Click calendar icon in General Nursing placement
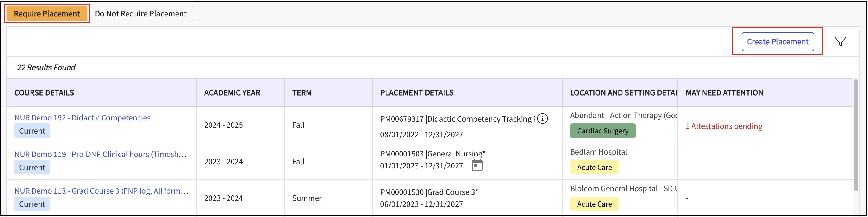This screenshot has height=217, width=868. tap(477, 165)
